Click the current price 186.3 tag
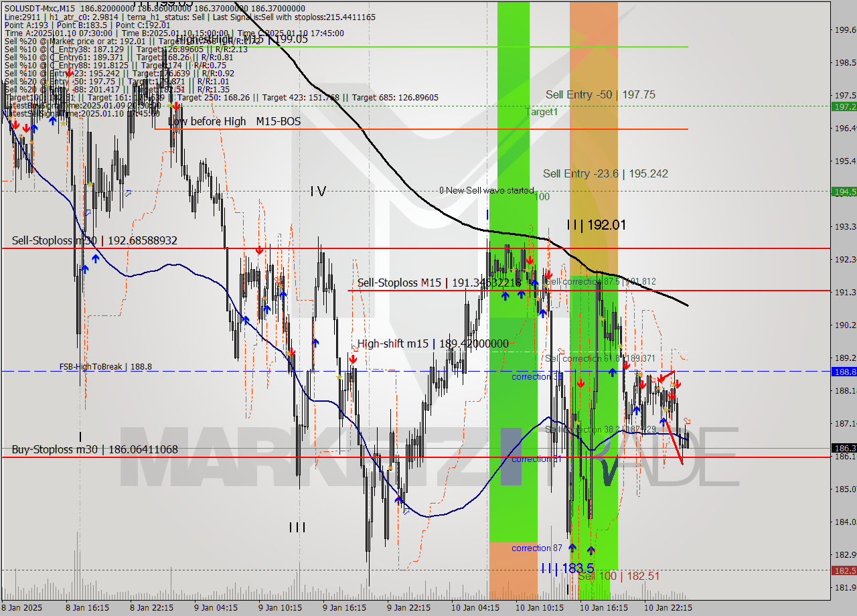 tap(844, 448)
